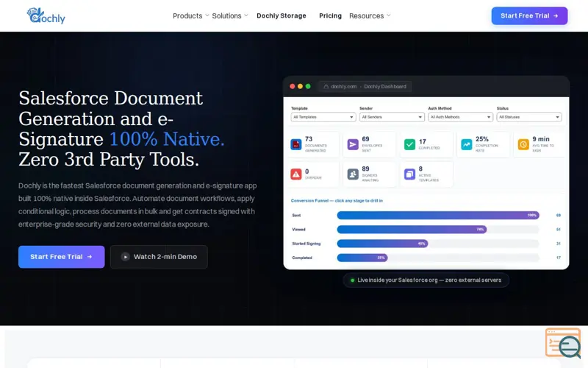Viewport: 588px width, 368px height.
Task: Click the Dochly logo
Action: click(x=46, y=15)
